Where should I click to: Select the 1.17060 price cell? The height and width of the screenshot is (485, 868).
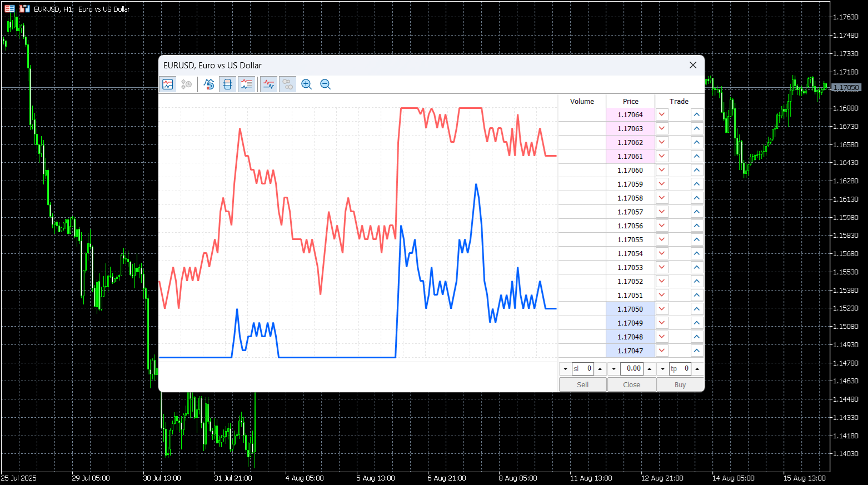click(x=630, y=170)
